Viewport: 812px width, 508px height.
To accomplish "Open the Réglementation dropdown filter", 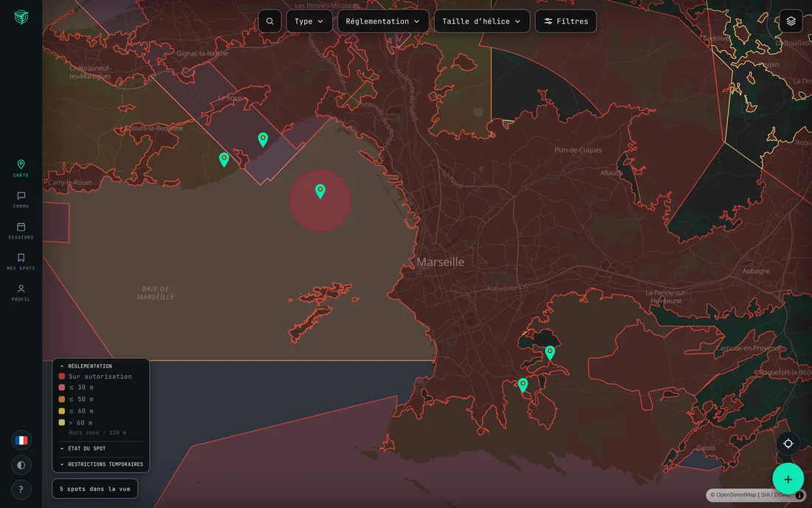I will pyautogui.click(x=382, y=21).
